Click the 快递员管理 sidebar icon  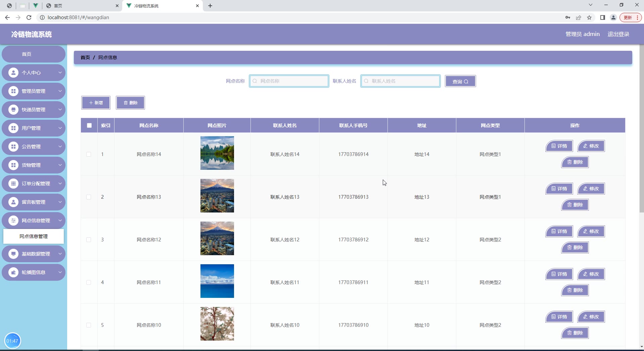13,110
